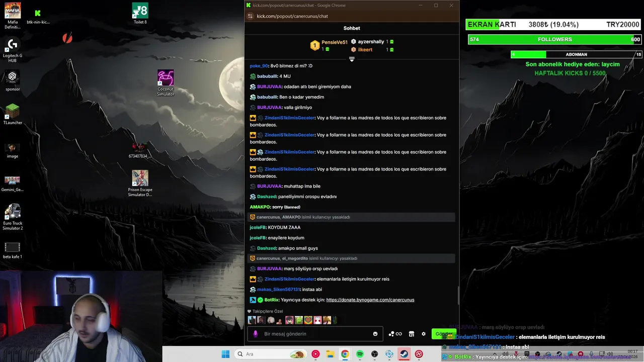Image resolution: width=644 pixels, height=362 pixels.
Task: Open the jcoleFB username in 'KOYDUM ZAAA' message
Action: (258, 228)
